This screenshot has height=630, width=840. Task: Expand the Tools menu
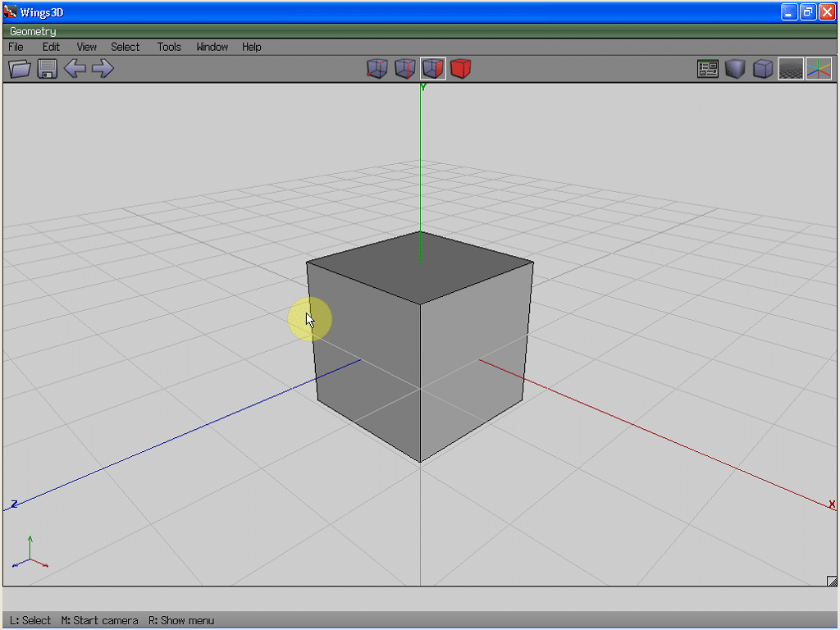coord(169,47)
